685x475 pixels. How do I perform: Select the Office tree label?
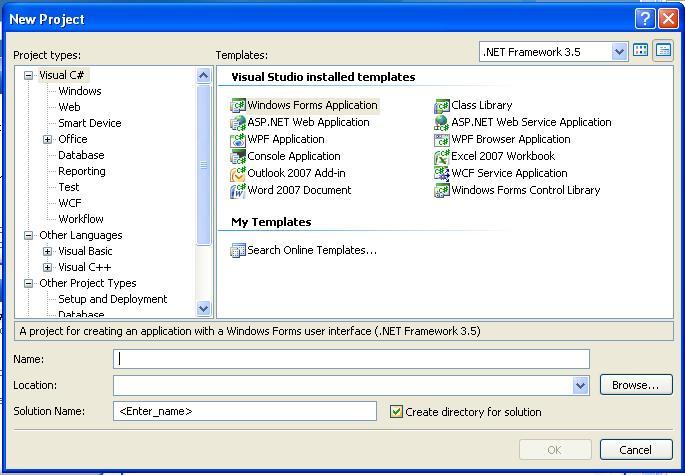[73, 139]
